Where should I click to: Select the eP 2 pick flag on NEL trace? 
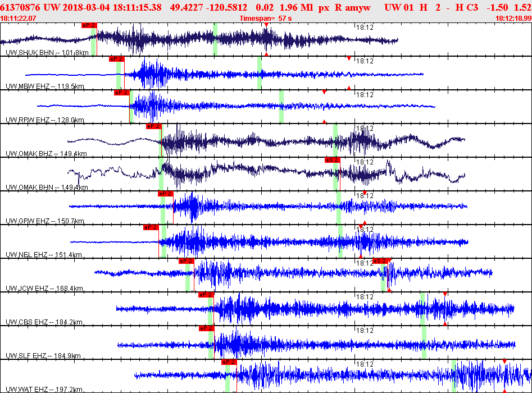(x=151, y=227)
